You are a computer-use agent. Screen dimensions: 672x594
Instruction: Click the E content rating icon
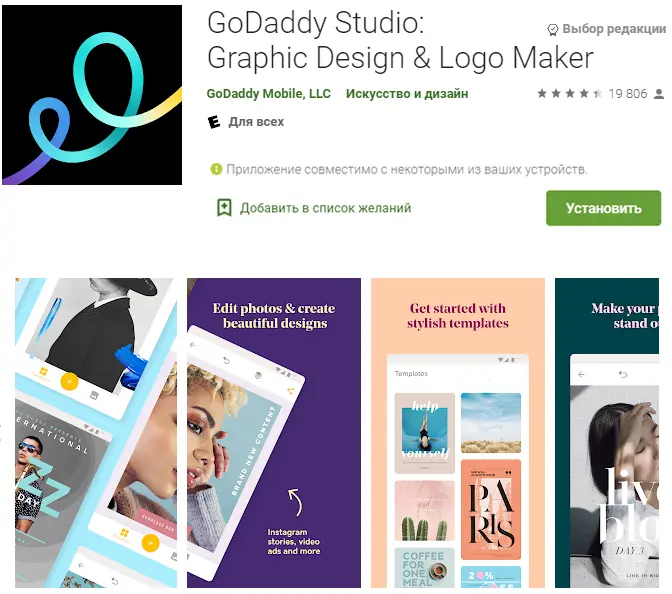pos(214,122)
